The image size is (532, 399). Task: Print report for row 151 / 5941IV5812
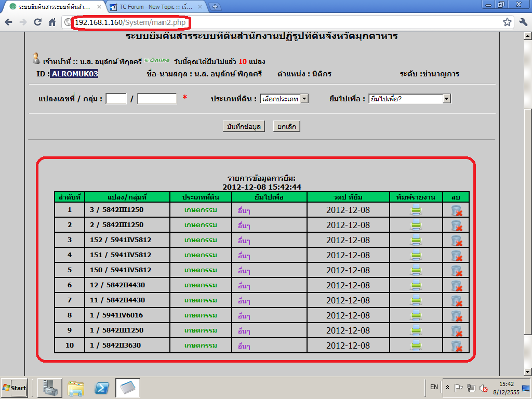(416, 255)
